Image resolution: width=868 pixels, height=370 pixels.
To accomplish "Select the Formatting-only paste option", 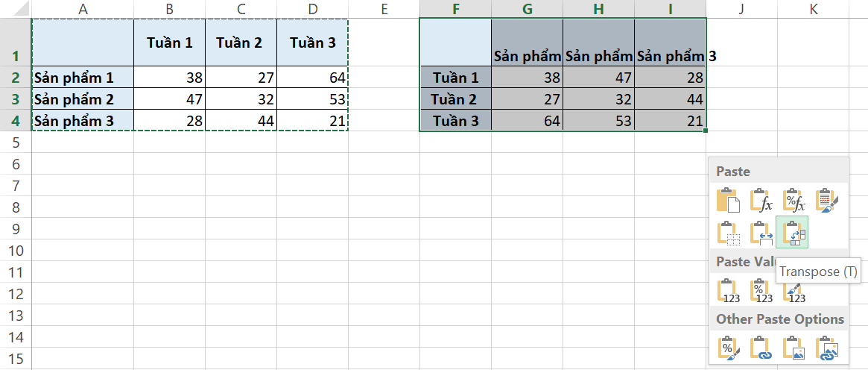I will (727, 348).
